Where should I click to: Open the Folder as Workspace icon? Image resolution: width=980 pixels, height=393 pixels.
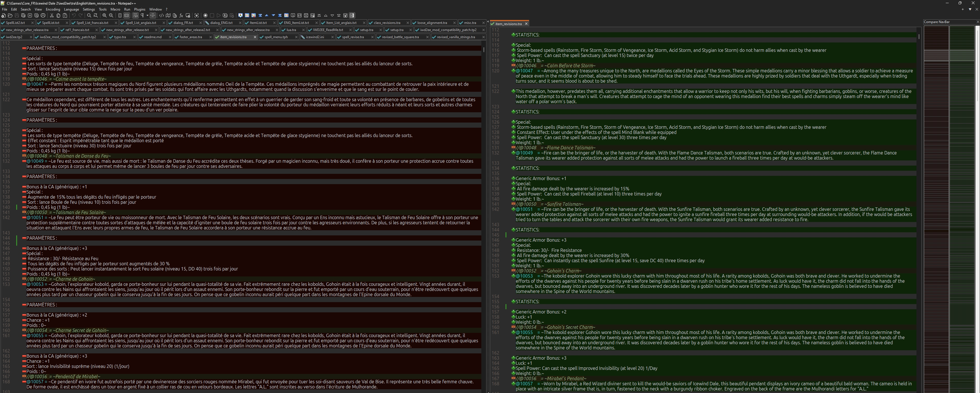point(188,16)
